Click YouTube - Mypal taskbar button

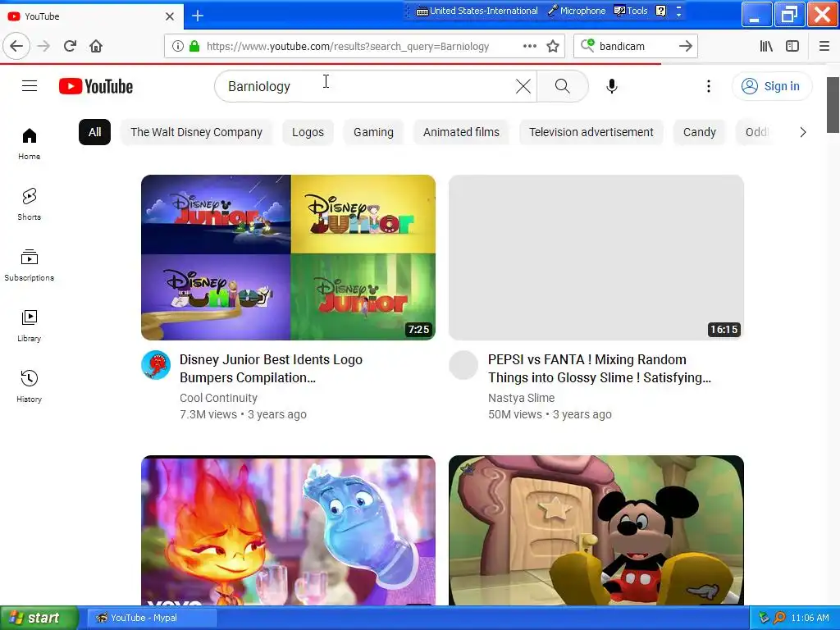tap(152, 618)
